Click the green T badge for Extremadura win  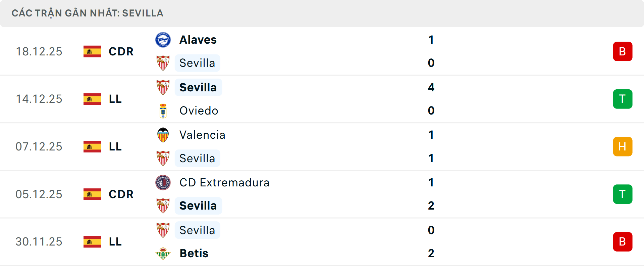click(623, 194)
